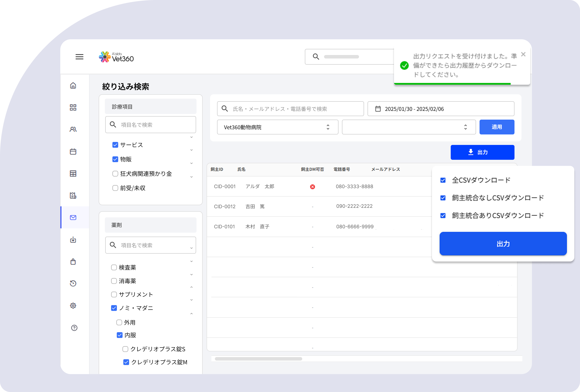
Task: Check the 検査薬 checkbox
Action: (x=114, y=268)
